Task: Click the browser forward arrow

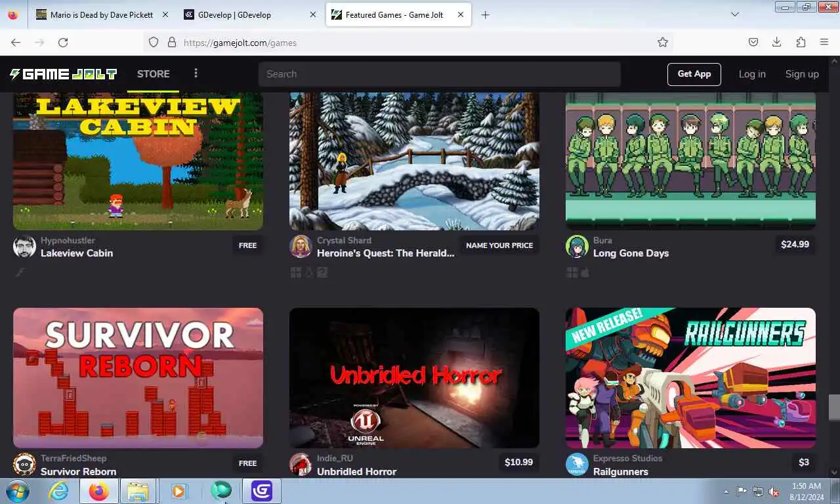Action: point(39,42)
